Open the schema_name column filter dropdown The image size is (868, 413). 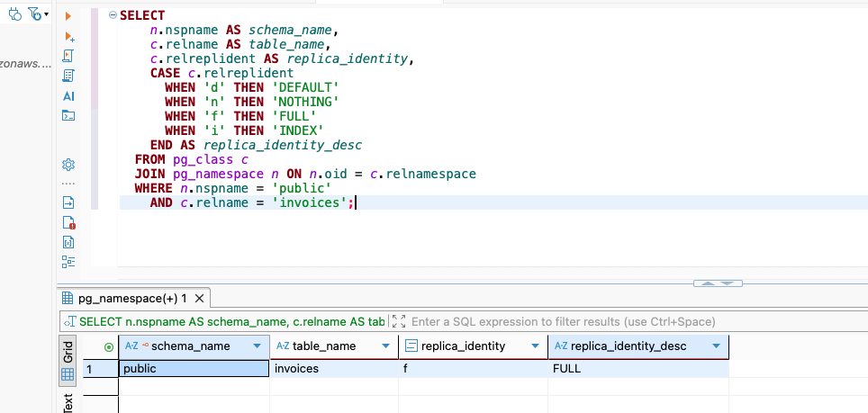tap(257, 346)
